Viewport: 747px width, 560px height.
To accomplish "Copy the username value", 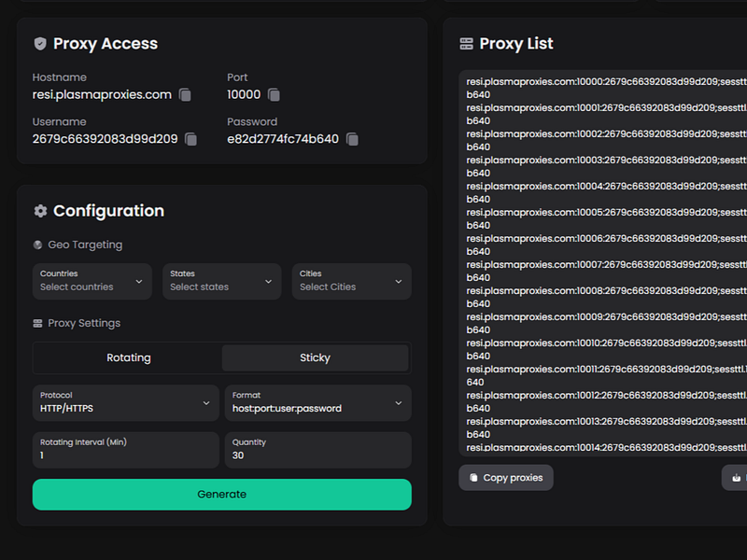I will pyautogui.click(x=190, y=139).
